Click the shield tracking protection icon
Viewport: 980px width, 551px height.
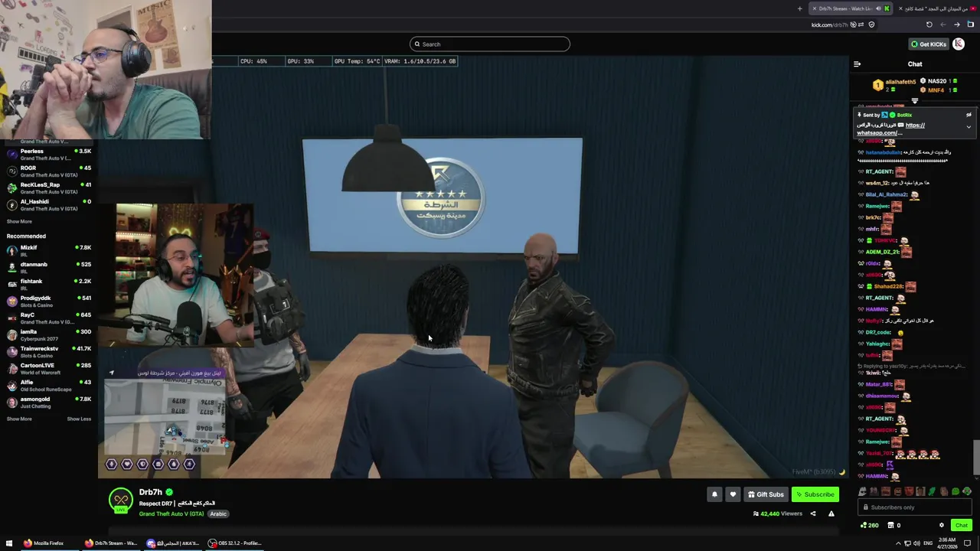(x=871, y=24)
